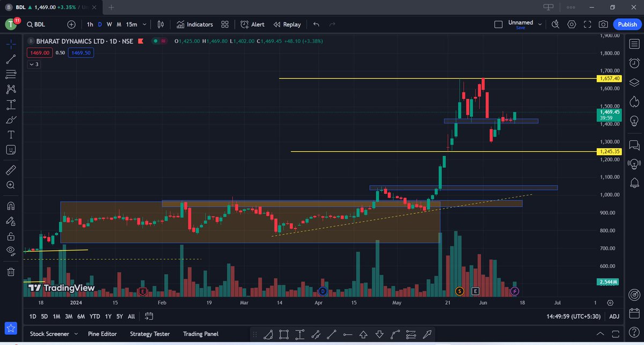644x345 pixels.
Task: Open the Fibonacci retracement tools
Action: [11, 74]
